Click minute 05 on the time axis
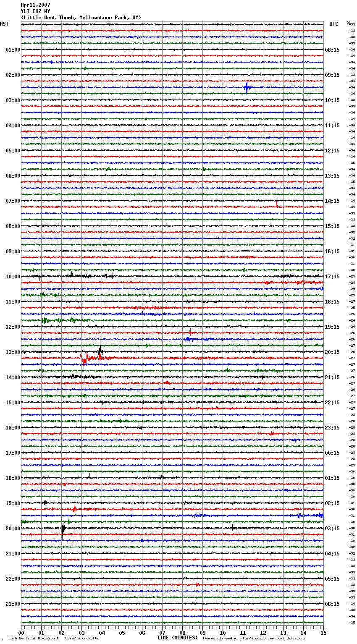Viewport: 357px width, 644px height. 122,633
